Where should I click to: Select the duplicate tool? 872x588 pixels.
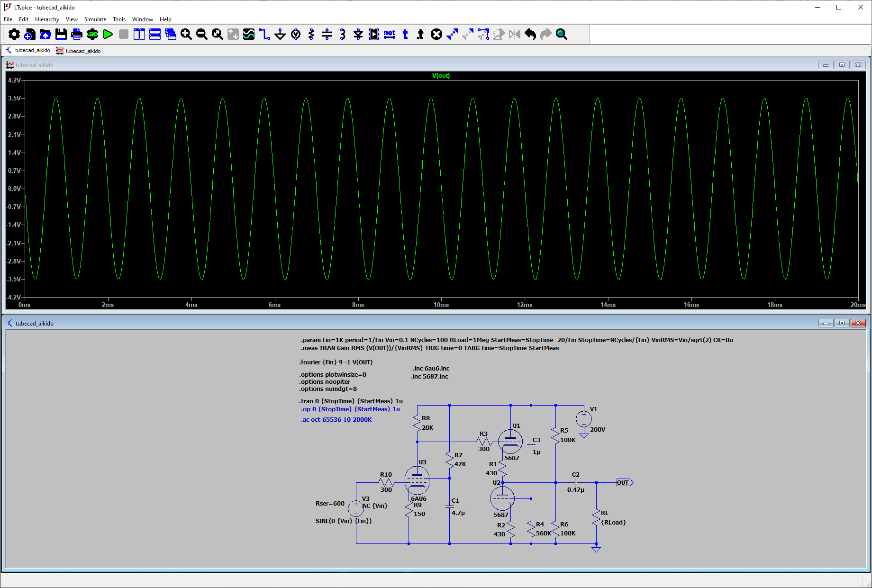[452, 34]
